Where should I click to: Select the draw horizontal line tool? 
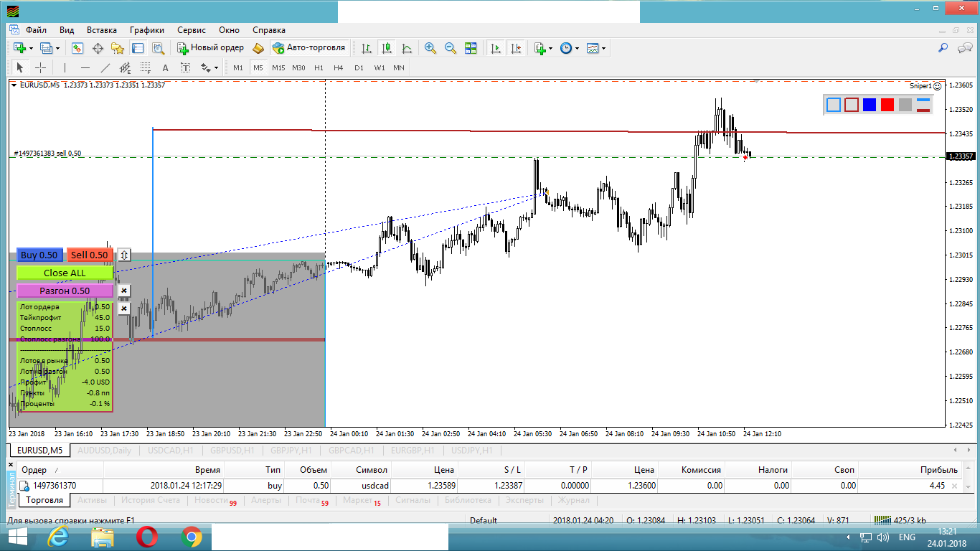tap(85, 67)
